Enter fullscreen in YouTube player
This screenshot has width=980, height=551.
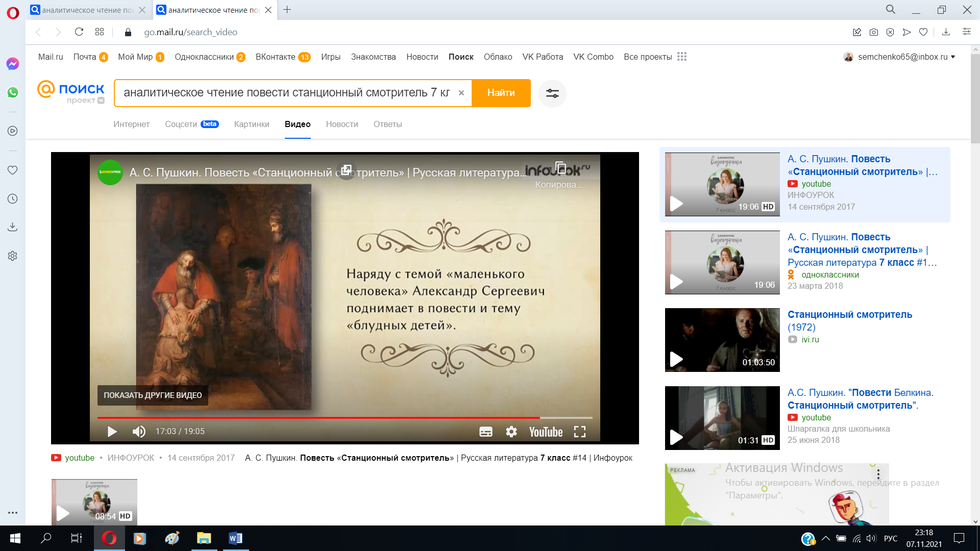(580, 432)
